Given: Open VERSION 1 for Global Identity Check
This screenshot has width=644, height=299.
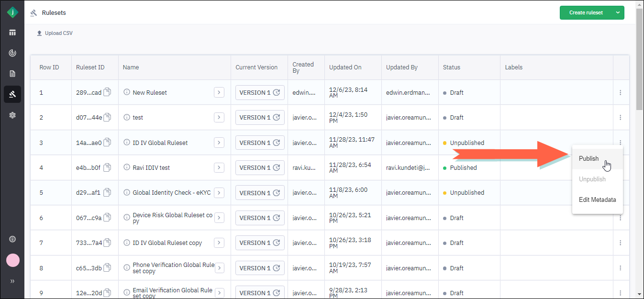Looking at the screenshot, I should pyautogui.click(x=260, y=193).
